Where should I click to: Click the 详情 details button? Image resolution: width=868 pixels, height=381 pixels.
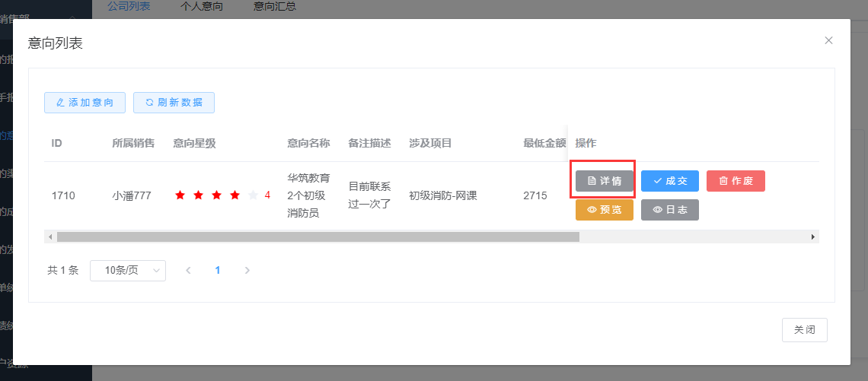point(604,182)
